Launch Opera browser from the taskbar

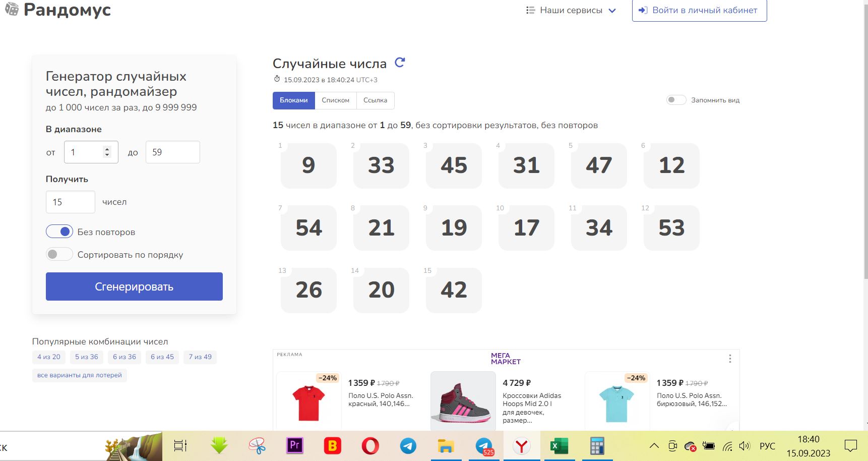point(370,446)
